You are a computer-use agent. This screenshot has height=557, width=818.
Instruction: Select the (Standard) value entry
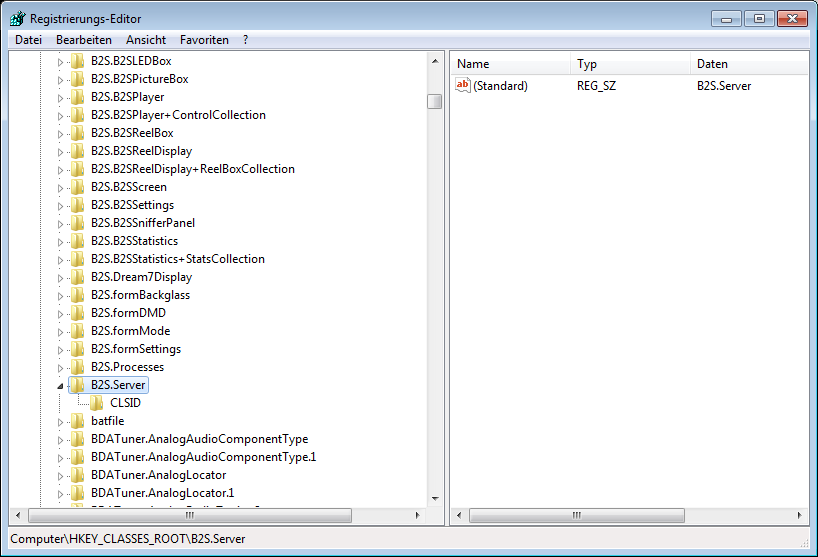[x=500, y=86]
